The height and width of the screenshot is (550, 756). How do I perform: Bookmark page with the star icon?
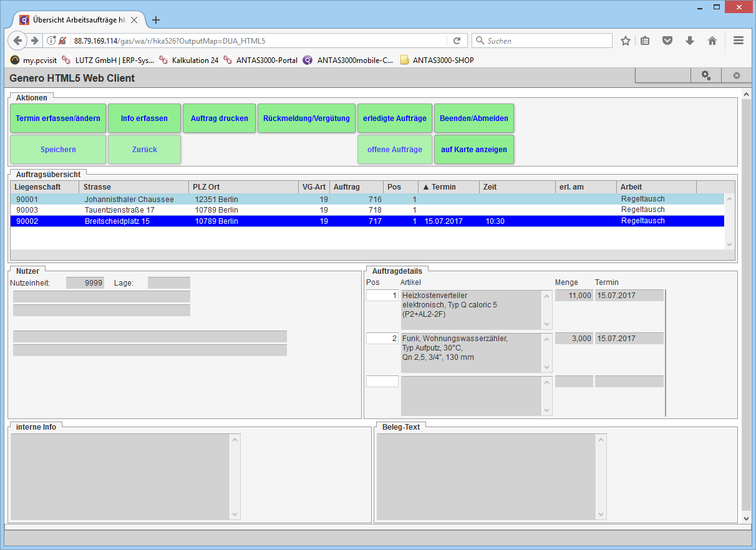(626, 41)
